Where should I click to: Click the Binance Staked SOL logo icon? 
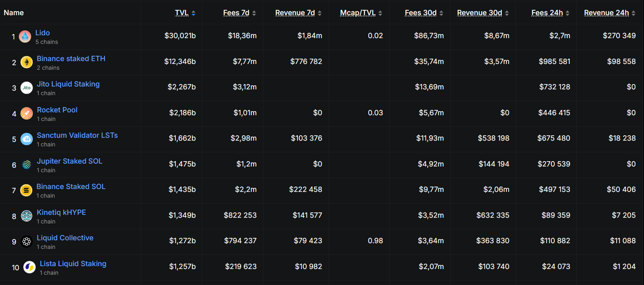click(x=26, y=190)
